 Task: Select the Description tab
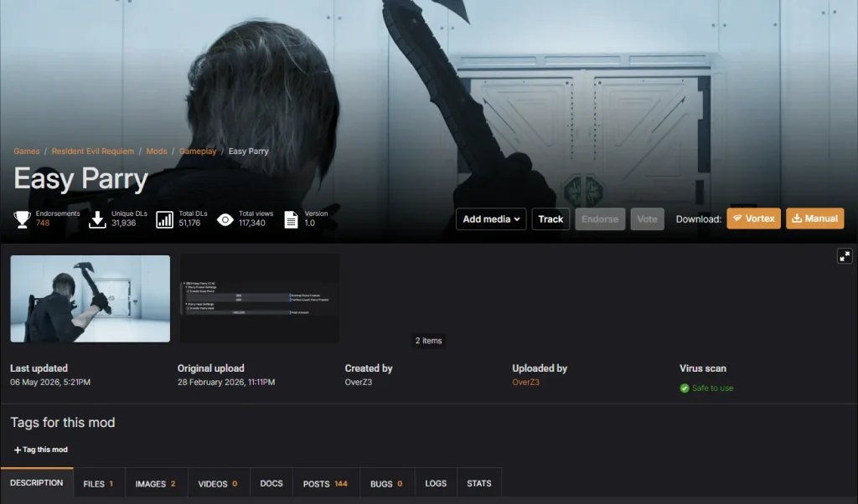(x=37, y=483)
